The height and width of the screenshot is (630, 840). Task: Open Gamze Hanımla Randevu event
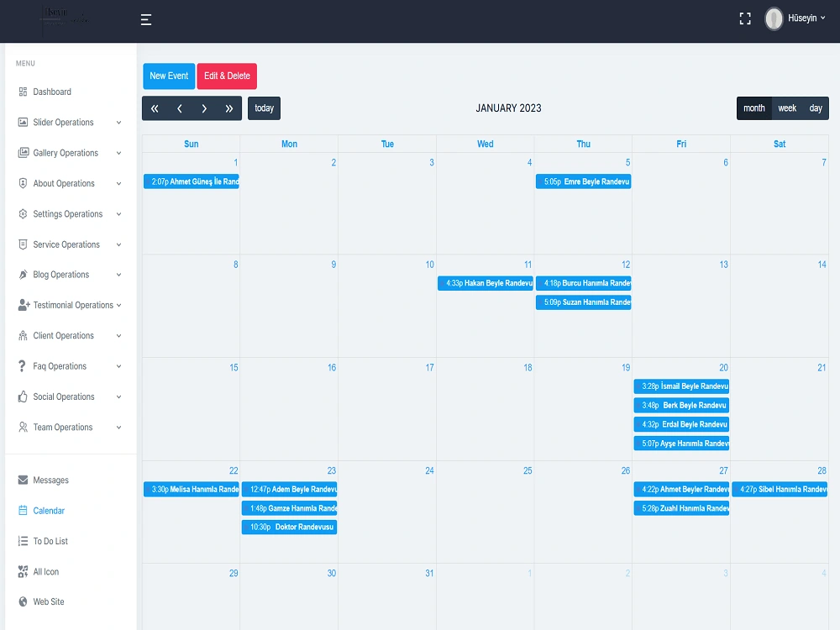coord(289,508)
